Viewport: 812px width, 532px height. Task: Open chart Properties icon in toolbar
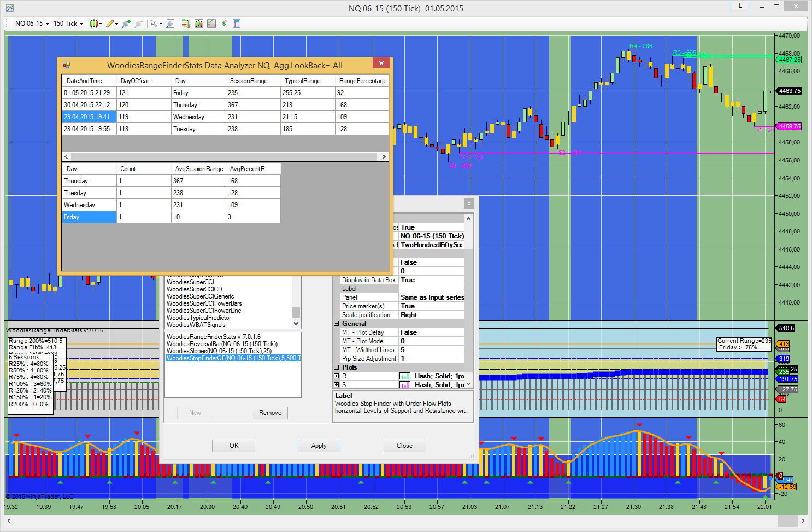click(237, 24)
